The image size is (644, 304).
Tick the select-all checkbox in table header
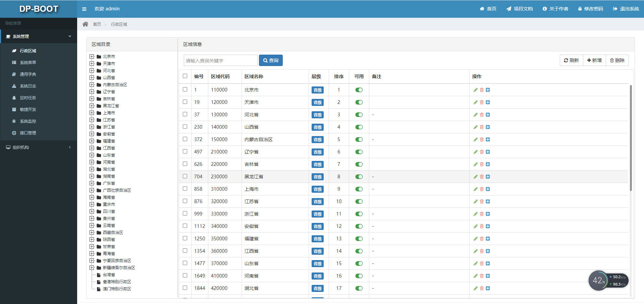click(185, 76)
